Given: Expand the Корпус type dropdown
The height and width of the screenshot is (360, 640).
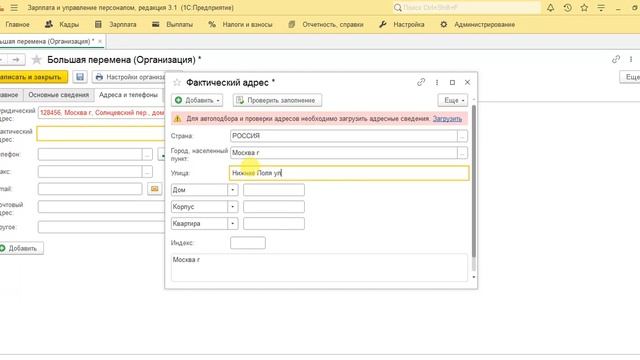Looking at the screenshot, I should pyautogui.click(x=232, y=207).
